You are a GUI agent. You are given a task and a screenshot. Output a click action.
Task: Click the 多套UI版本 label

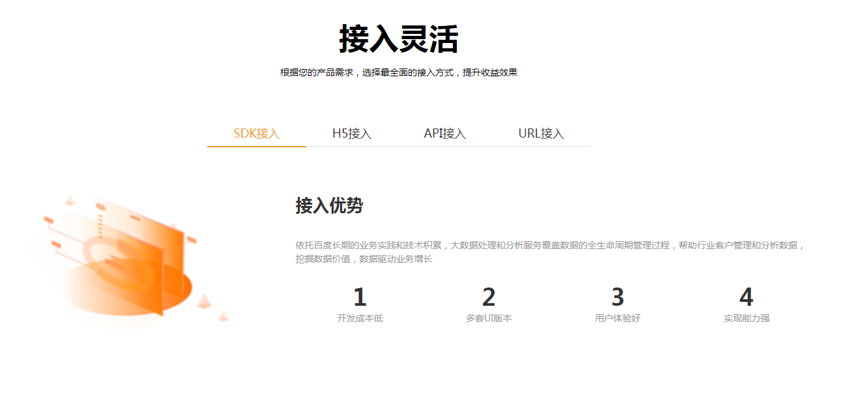(x=489, y=319)
